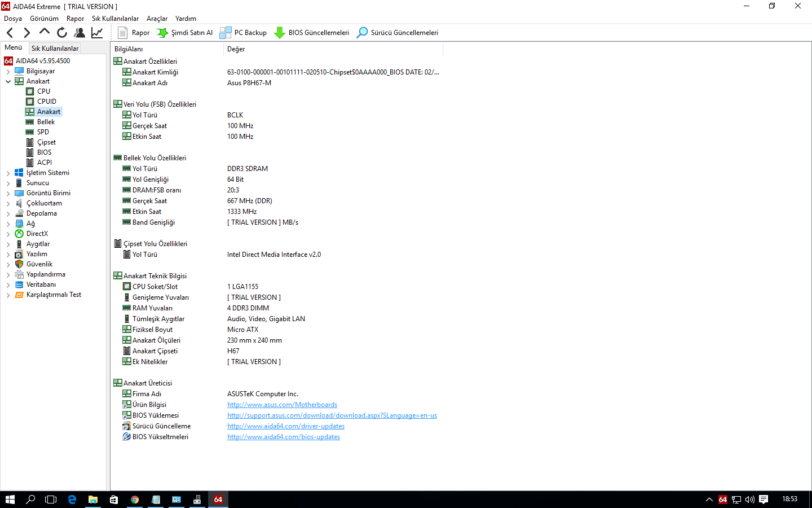Viewport: 812px width, 508px height.
Task: Click the Yazılım tree icon
Action: pyautogui.click(x=19, y=254)
